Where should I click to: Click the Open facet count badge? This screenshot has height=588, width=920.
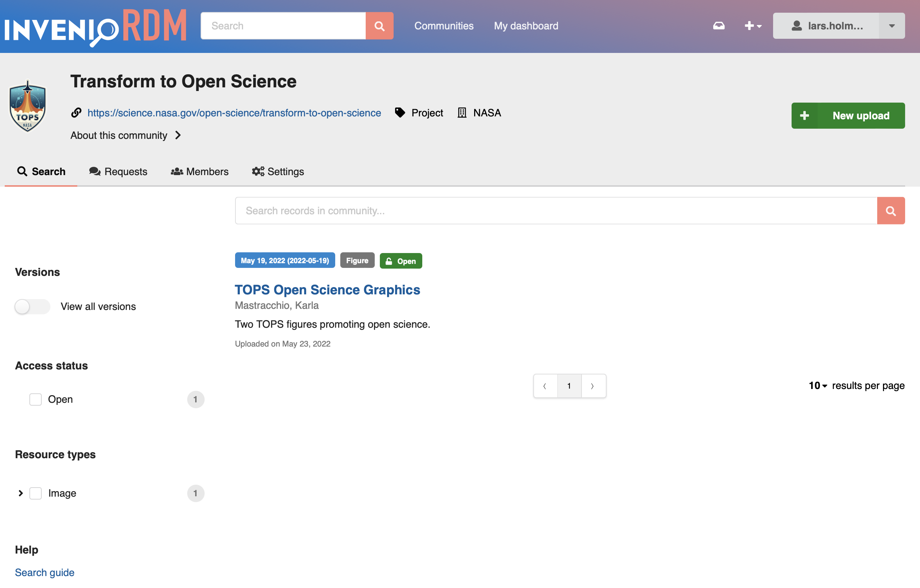tap(196, 399)
